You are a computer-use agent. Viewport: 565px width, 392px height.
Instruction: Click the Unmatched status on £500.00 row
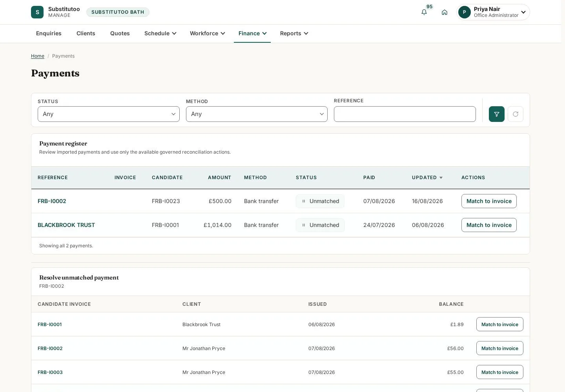pos(320,201)
